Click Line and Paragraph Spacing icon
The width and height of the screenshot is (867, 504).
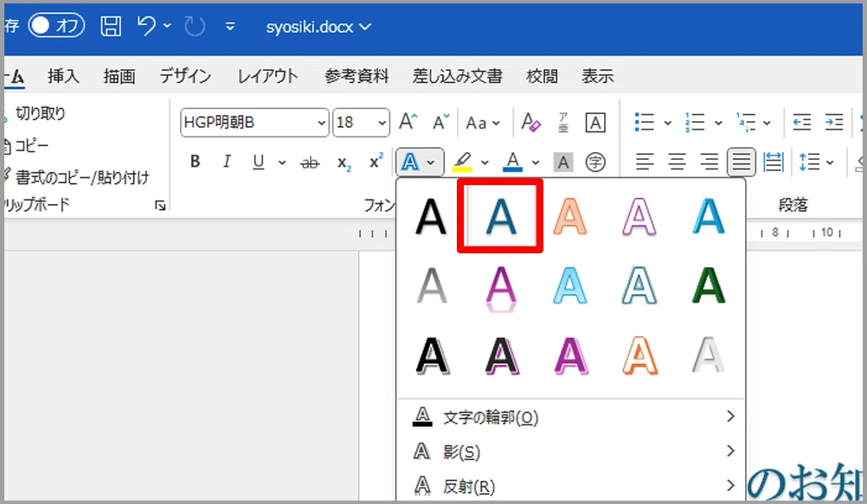click(x=810, y=162)
